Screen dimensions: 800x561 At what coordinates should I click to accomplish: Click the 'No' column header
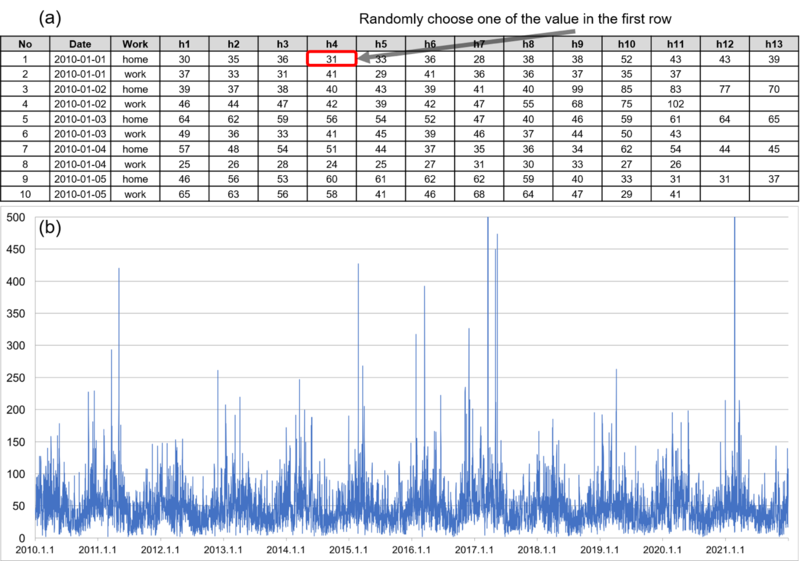tap(25, 44)
